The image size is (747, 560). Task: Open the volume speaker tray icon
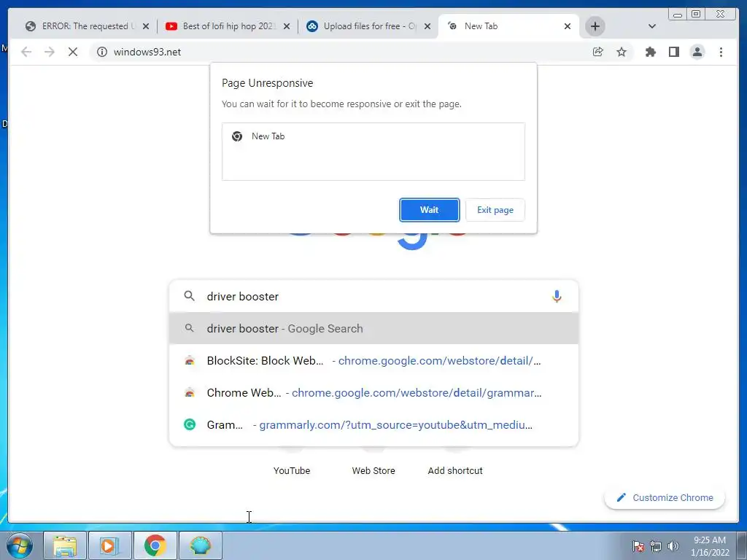[x=673, y=546]
